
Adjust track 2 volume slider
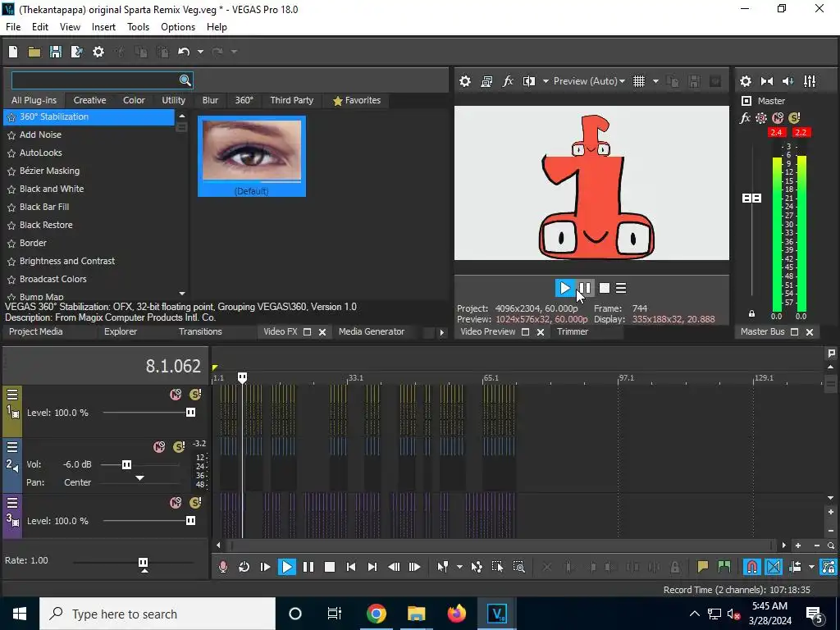tap(126, 464)
